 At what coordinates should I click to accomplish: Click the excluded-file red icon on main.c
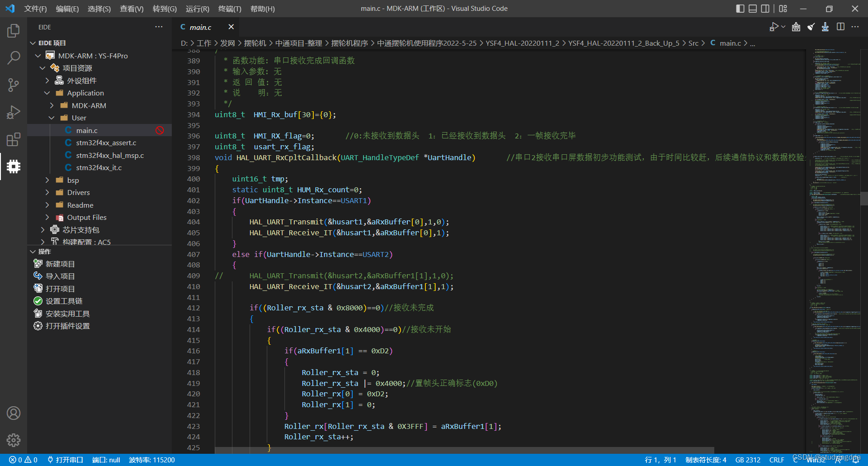[x=160, y=130]
